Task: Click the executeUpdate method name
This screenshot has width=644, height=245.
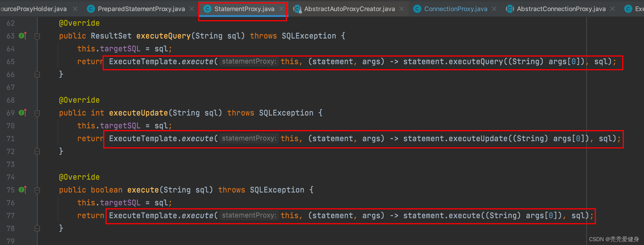Action: click(138, 113)
